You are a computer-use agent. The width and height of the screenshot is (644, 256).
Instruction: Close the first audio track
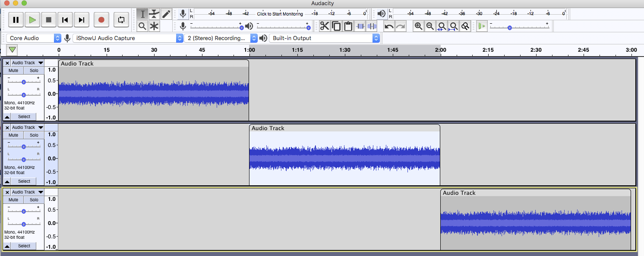(x=7, y=63)
